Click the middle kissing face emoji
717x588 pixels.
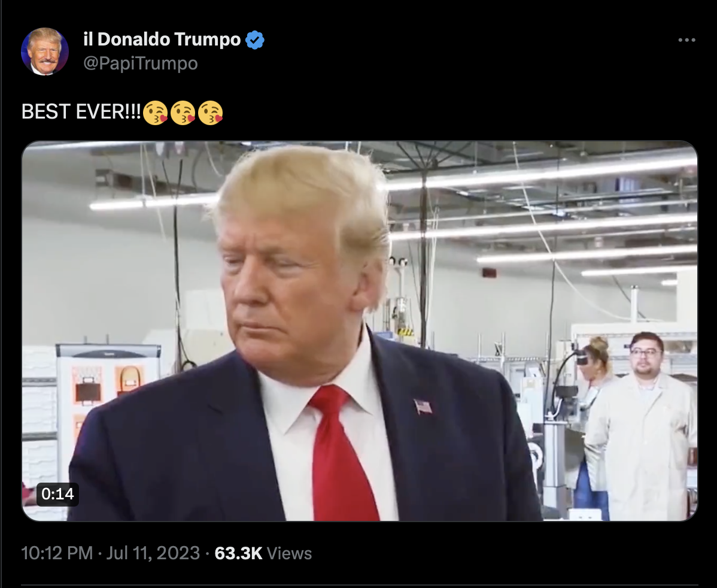(183, 113)
